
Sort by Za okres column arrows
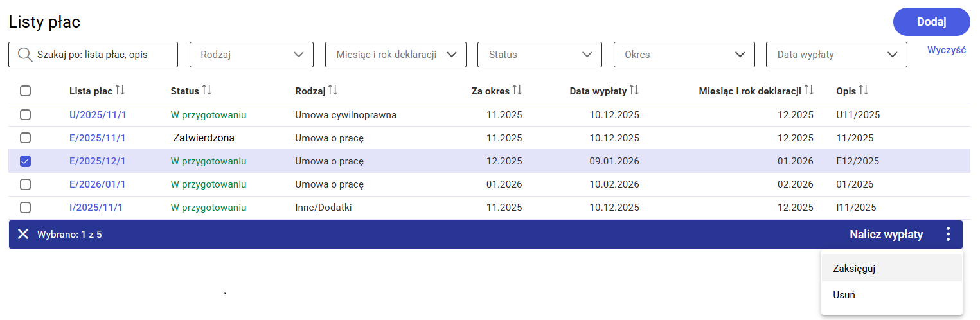pyautogui.click(x=517, y=91)
